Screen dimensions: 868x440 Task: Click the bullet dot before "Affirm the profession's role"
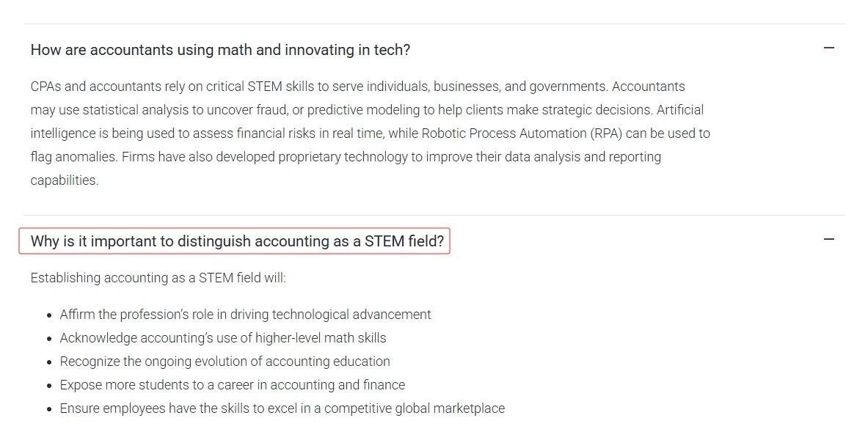pyautogui.click(x=50, y=315)
